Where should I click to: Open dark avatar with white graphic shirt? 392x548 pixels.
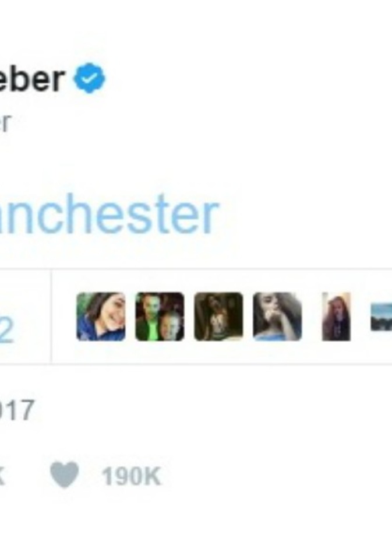(218, 317)
